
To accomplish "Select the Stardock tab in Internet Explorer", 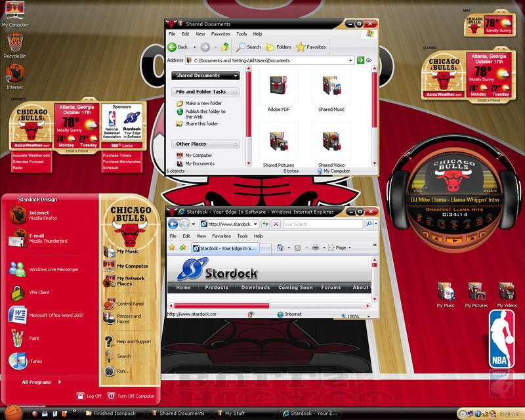I will coord(224,248).
